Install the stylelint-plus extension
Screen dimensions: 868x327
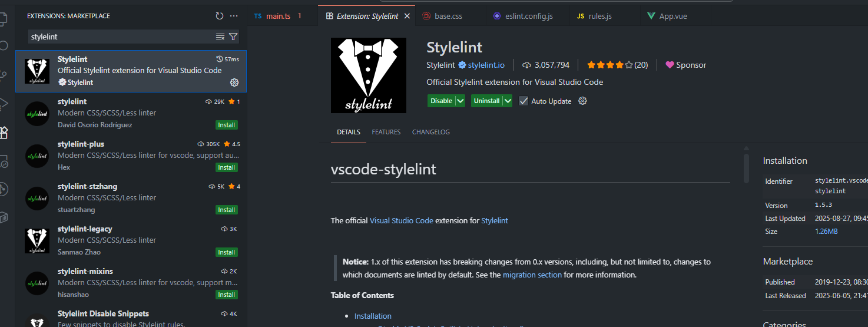click(227, 167)
